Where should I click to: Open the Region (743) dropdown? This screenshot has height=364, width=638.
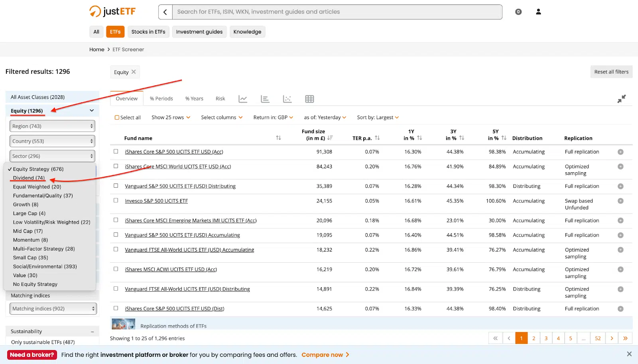pyautogui.click(x=52, y=126)
